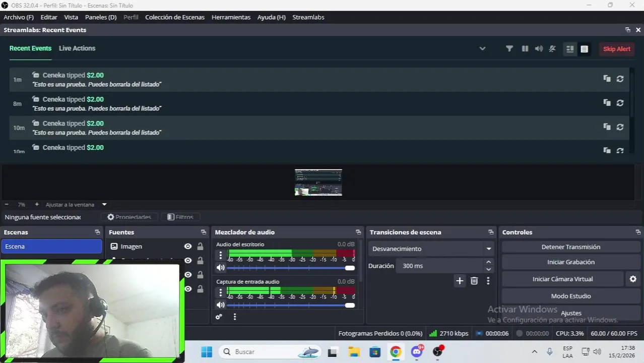Open the Ajustar a la ventana dropdown
The width and height of the screenshot is (644, 363).
104,205
